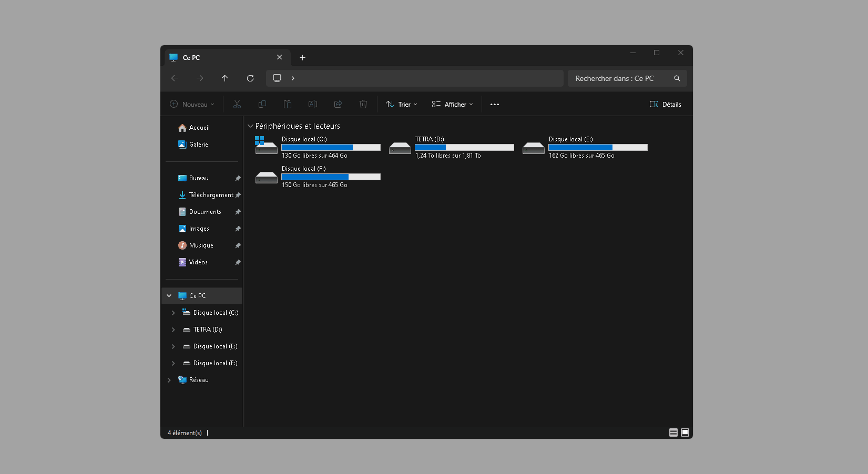Image resolution: width=868 pixels, height=474 pixels.
Task: Maximize the File Explorer window
Action: pos(657,53)
